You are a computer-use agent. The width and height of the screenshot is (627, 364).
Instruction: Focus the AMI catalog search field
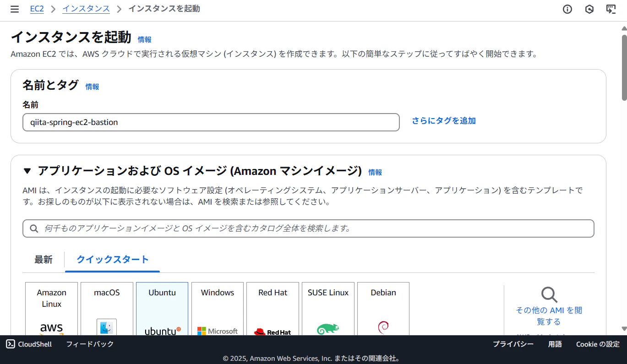(308, 228)
